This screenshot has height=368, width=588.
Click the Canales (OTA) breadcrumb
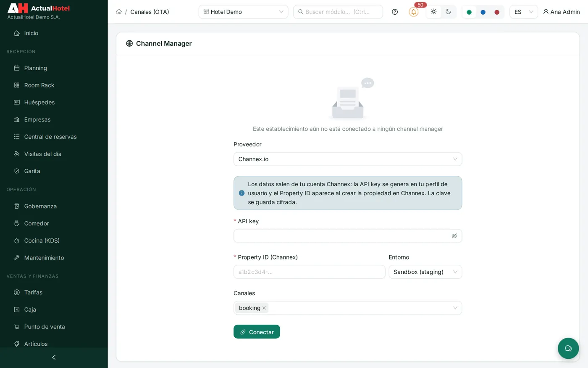point(150,12)
